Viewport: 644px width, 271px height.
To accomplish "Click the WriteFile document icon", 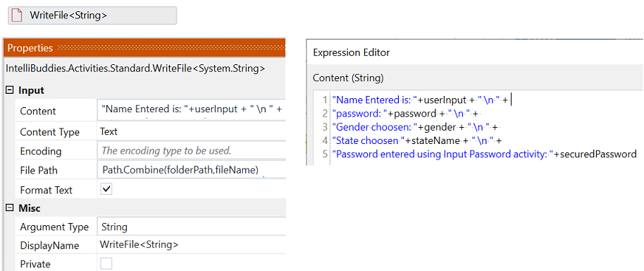I will [17, 16].
